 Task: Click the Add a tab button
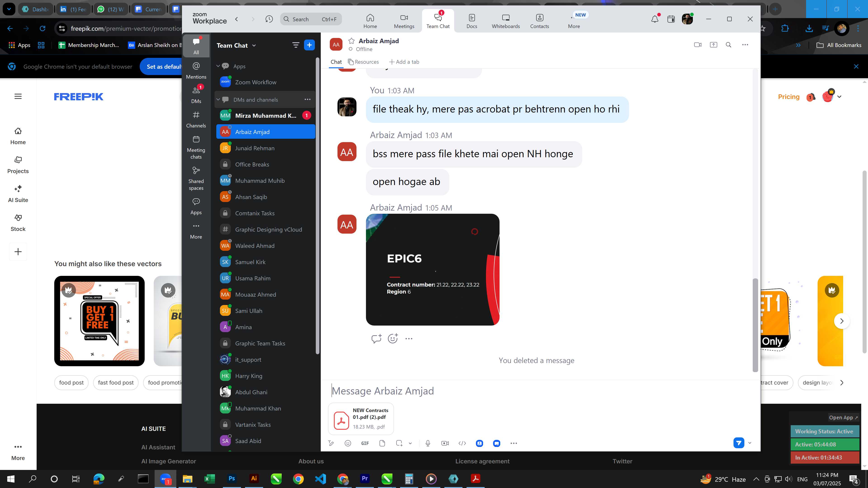pos(404,62)
